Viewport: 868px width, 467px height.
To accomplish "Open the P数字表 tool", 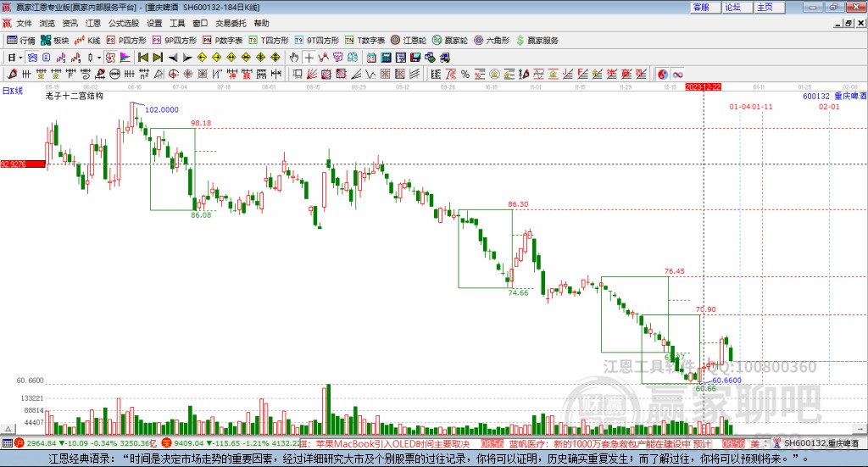I will 223,41.
